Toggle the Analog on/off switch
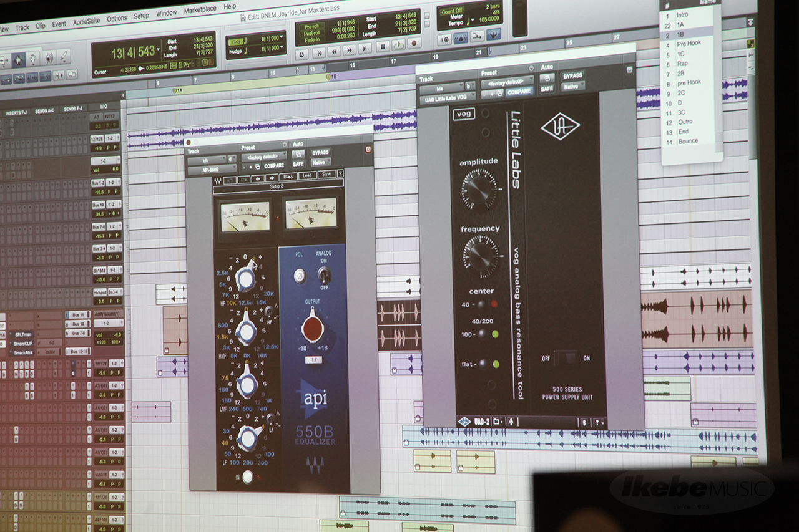 (x=324, y=274)
